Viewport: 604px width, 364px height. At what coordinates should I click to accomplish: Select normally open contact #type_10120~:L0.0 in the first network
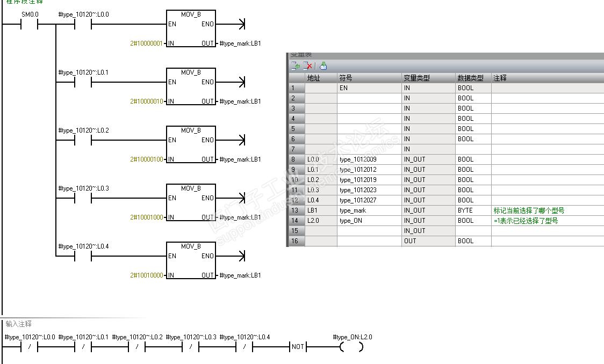(x=83, y=25)
